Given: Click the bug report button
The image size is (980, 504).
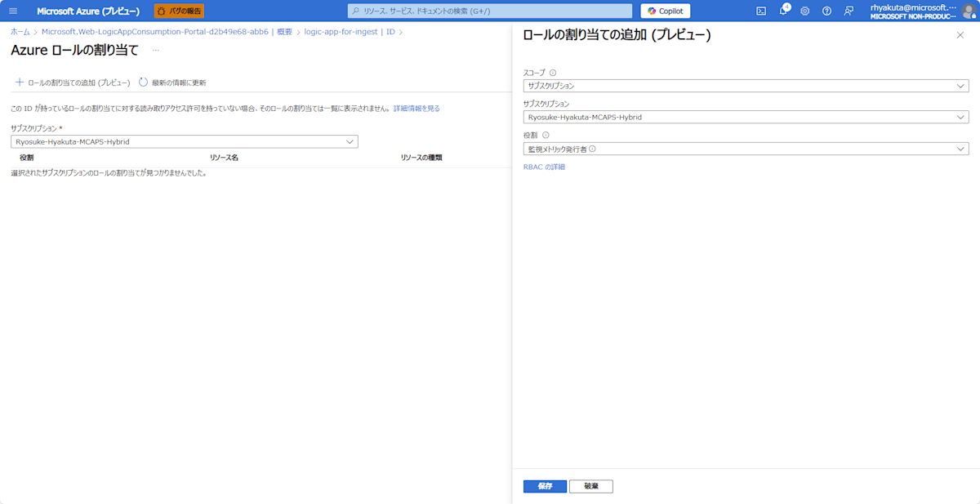Looking at the screenshot, I should (179, 11).
